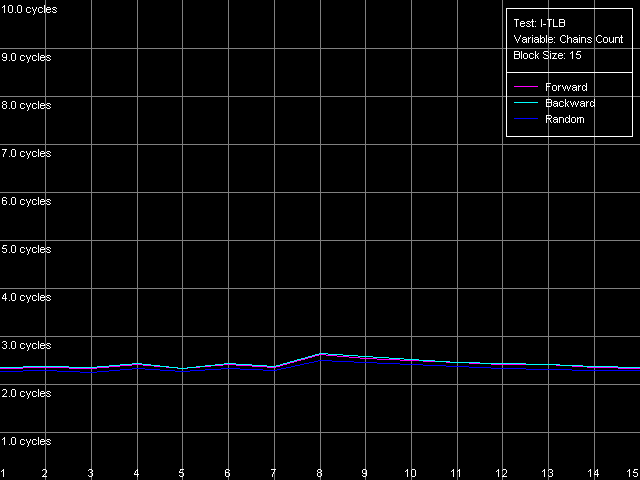Click x-axis tick label 15
This screenshot has width=640, height=480.
point(632,472)
